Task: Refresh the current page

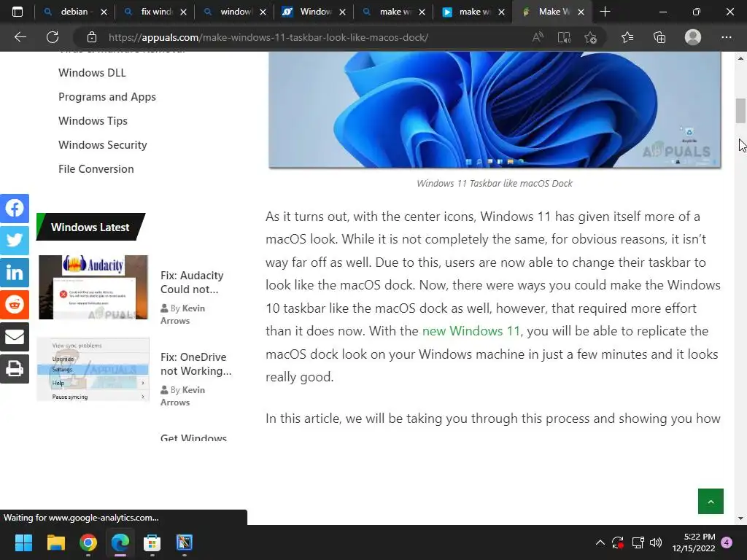Action: 53,37
